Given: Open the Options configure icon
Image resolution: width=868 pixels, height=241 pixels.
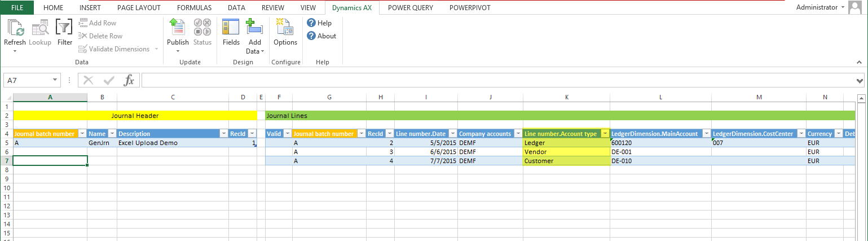Looking at the screenshot, I should pos(285,28).
